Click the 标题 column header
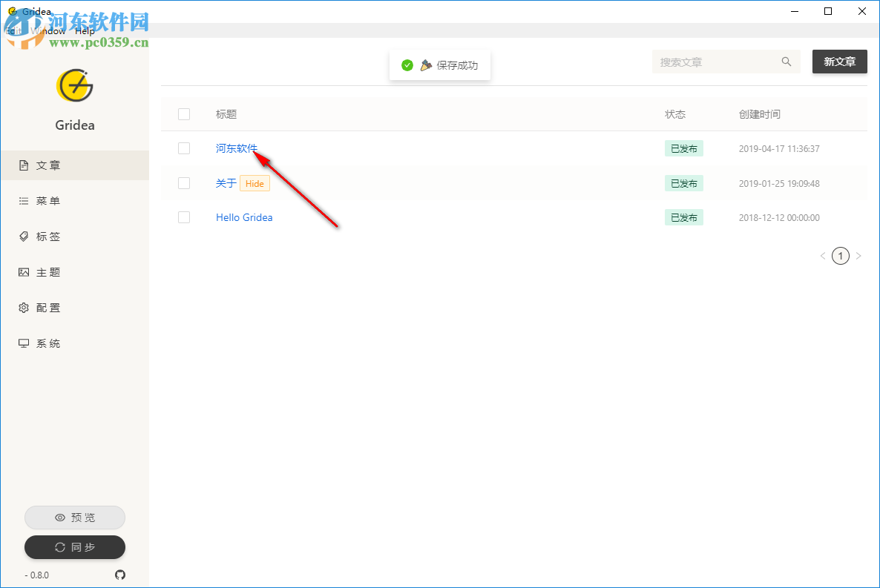The height and width of the screenshot is (588, 880). click(226, 114)
